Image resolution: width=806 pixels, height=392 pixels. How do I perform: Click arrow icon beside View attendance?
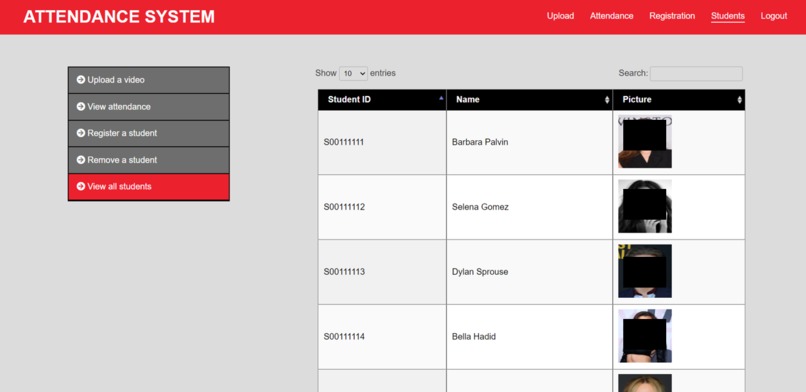pos(81,106)
